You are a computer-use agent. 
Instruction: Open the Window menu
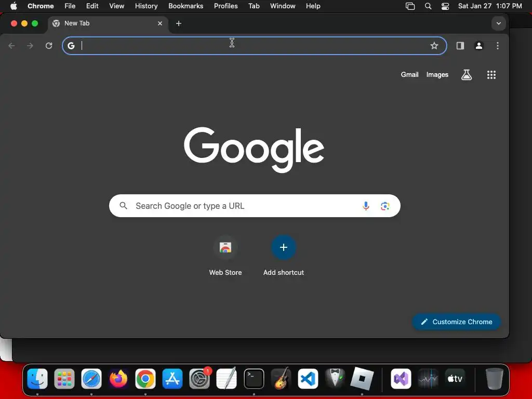(x=283, y=6)
